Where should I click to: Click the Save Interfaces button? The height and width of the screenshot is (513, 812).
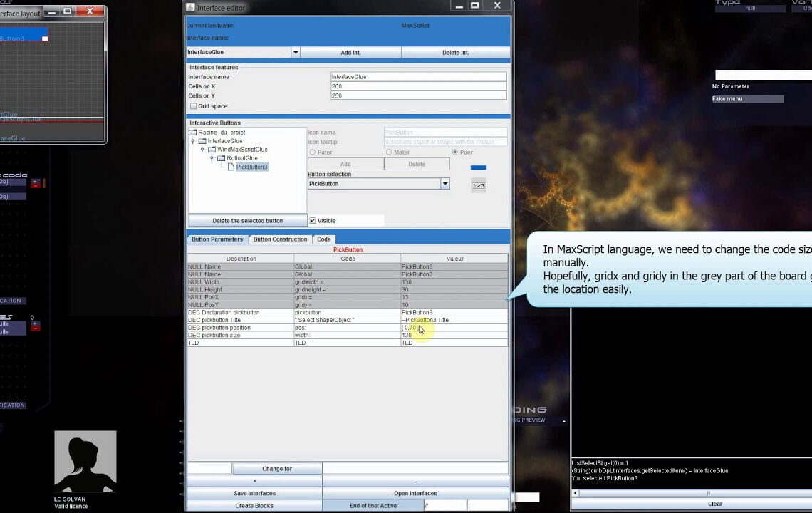(254, 493)
